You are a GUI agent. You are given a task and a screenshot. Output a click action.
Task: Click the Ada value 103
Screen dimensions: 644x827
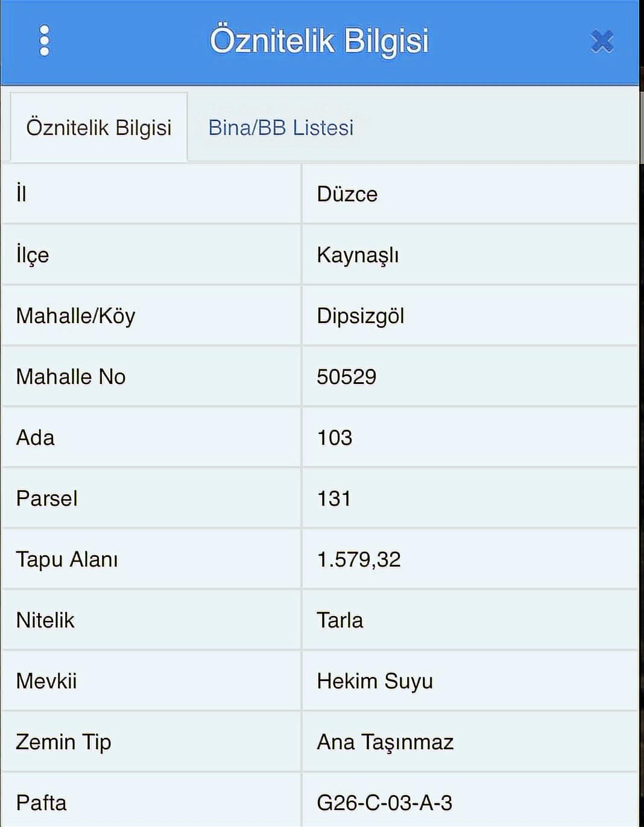pyautogui.click(x=335, y=438)
